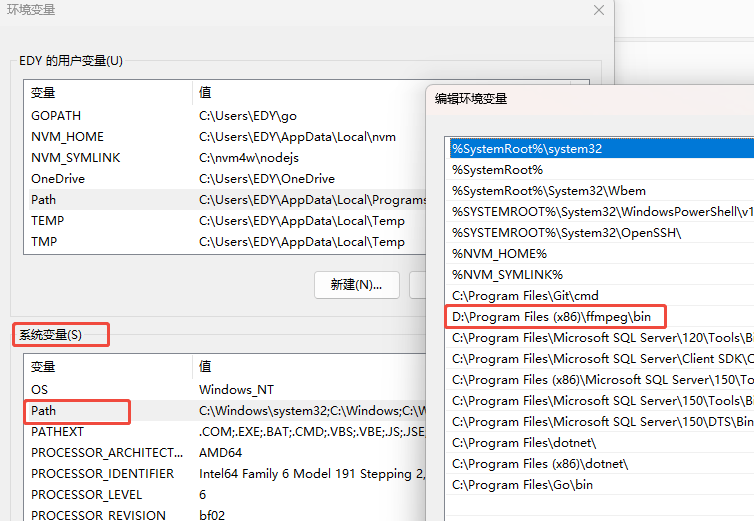The image size is (754, 521).
Task: Select the GOPATH user variable row
Action: click(55, 116)
